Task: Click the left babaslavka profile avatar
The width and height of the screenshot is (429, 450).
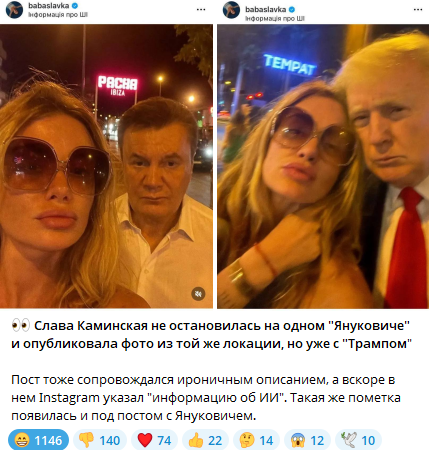Action: pyautogui.click(x=14, y=10)
